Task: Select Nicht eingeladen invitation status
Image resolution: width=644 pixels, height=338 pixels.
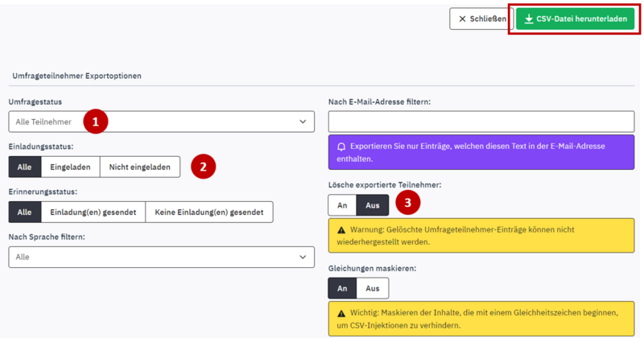Action: 139,167
